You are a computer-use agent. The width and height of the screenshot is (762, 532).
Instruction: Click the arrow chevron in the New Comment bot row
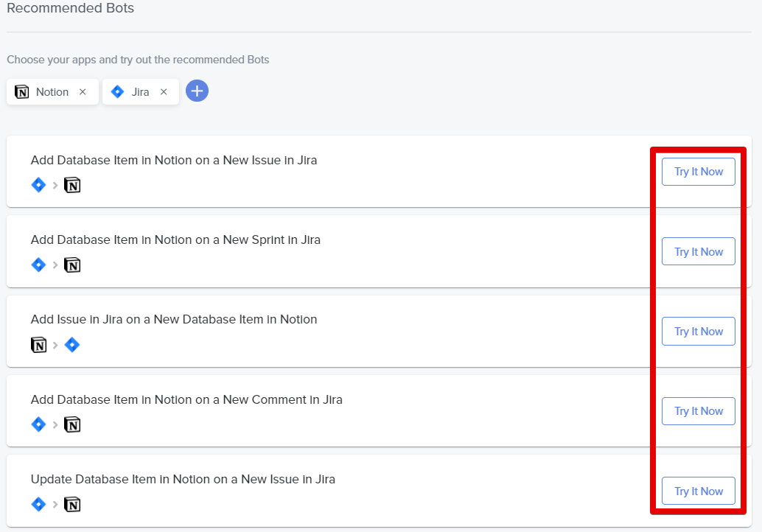coord(55,425)
